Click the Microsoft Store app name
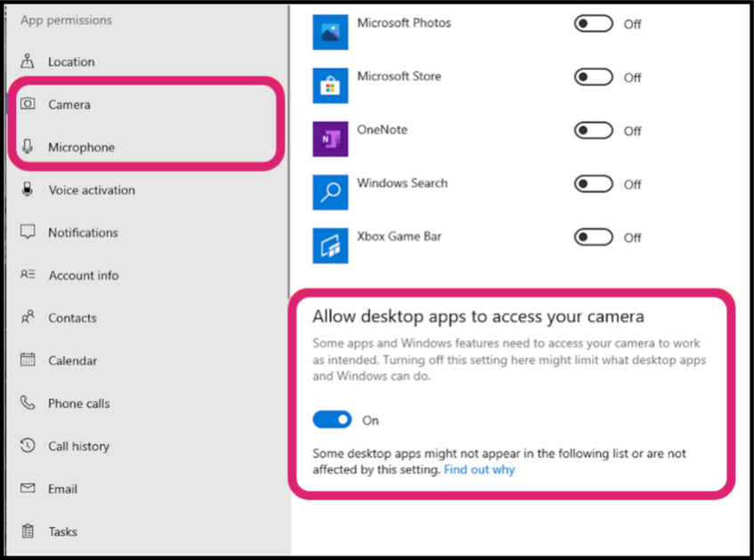 coord(399,76)
